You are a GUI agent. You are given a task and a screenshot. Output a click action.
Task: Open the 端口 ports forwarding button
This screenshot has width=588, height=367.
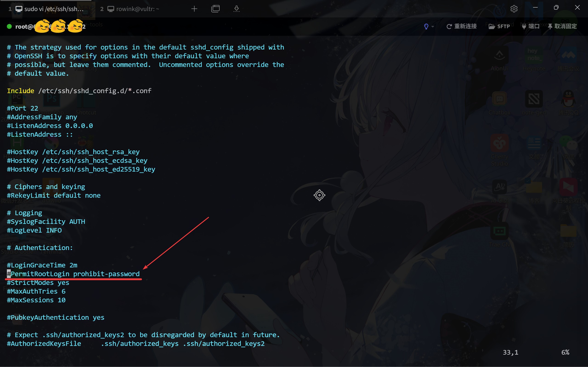click(x=531, y=26)
